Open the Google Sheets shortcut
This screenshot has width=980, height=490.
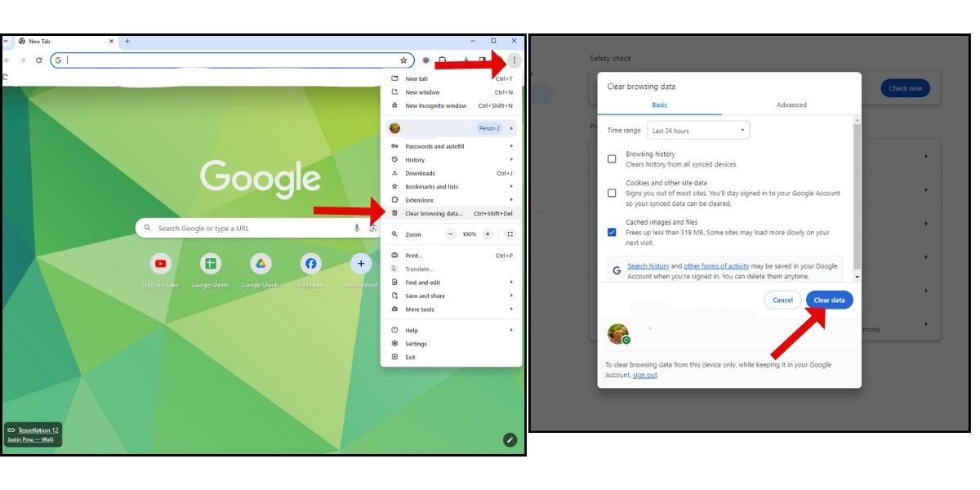[211, 264]
